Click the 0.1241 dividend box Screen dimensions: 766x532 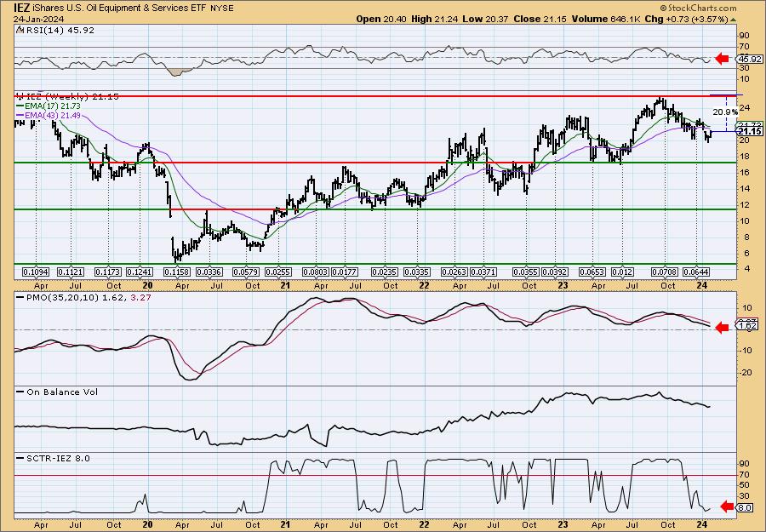coord(140,272)
